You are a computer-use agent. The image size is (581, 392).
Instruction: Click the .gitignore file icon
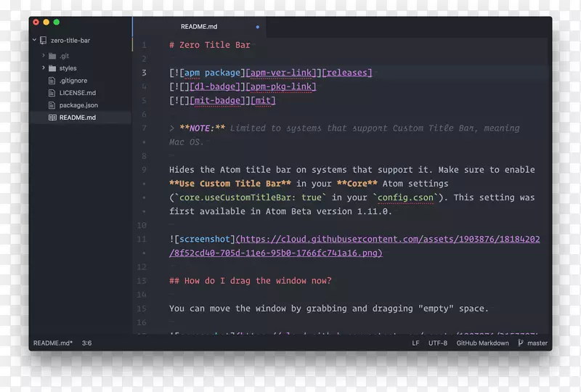52,81
